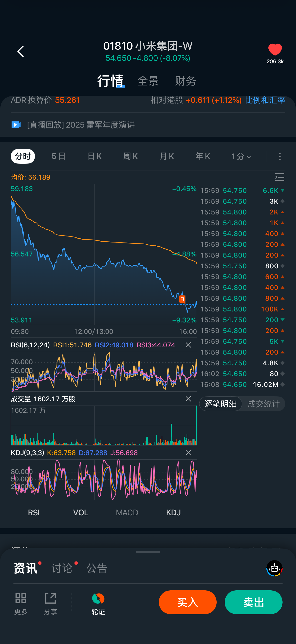296x644 pixels.
Task: Select the 成交统计 toggle
Action: (263, 404)
